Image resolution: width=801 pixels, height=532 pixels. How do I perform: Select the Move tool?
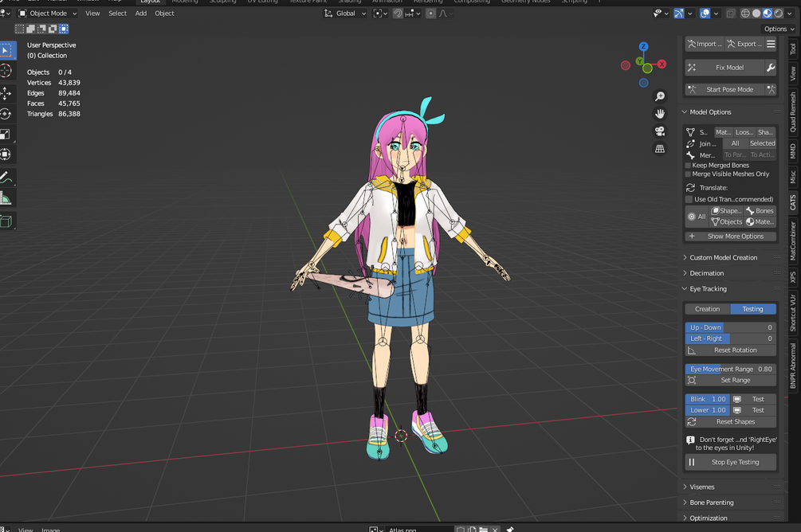(6, 93)
